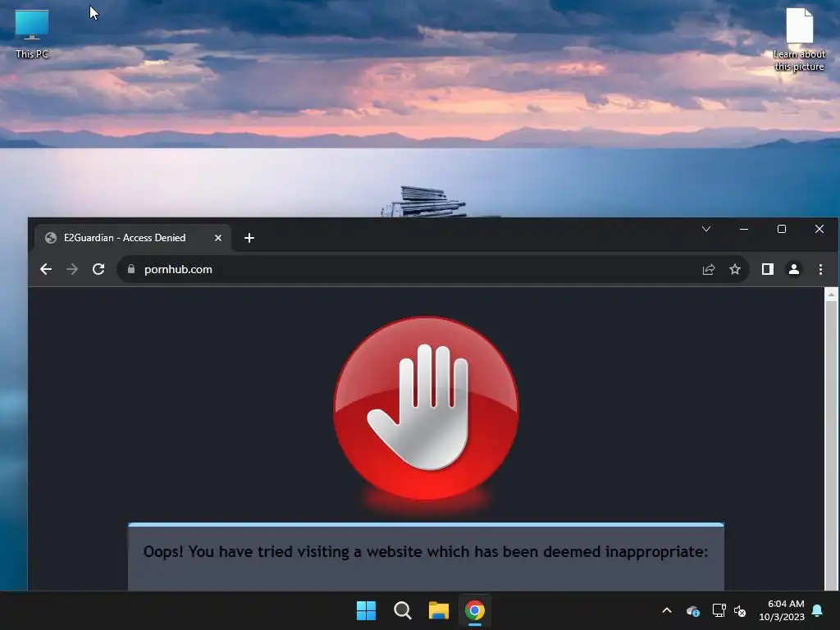Open taskbar Search
This screenshot has height=630, width=840.
point(402,610)
